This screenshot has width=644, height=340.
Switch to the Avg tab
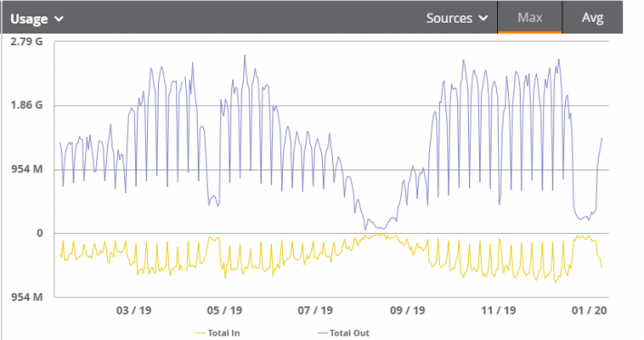(x=592, y=17)
